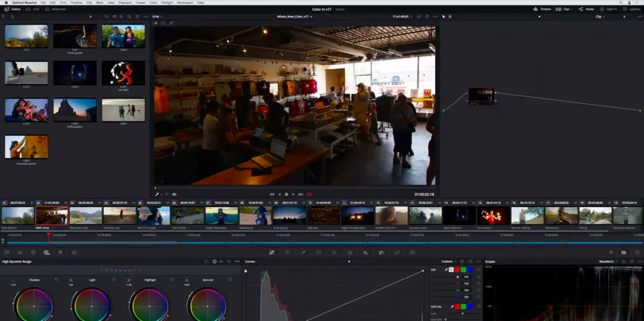Open the Tracker palette icon
Viewport: 644px width, 321px height.
(335, 252)
